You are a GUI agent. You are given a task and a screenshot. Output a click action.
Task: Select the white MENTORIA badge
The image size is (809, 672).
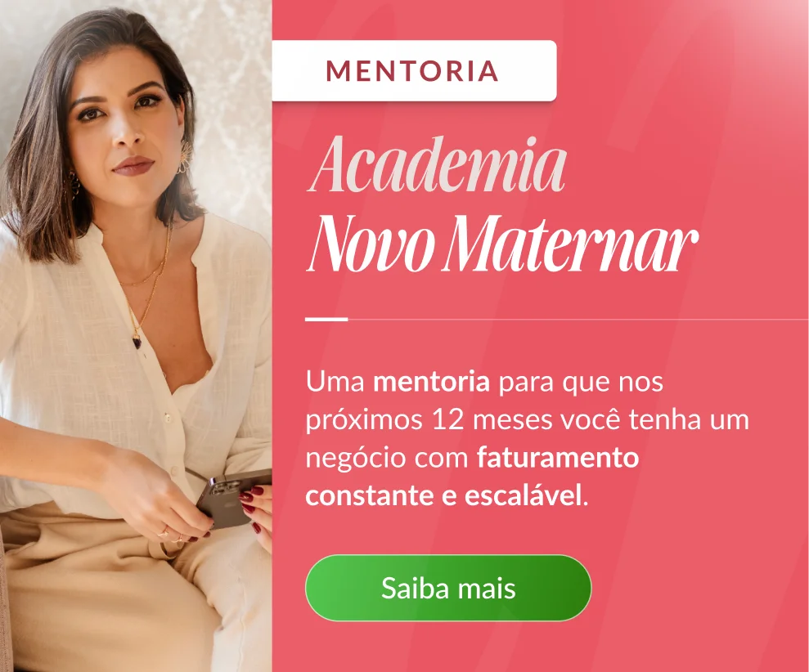414,70
